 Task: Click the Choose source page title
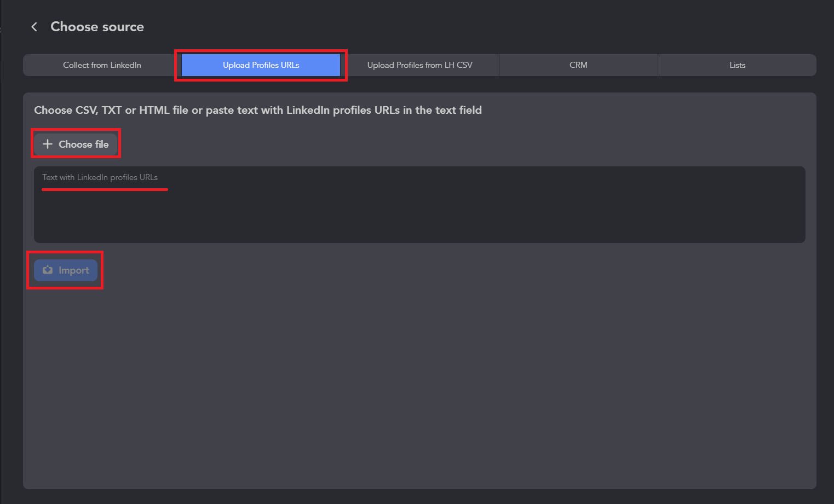point(97,27)
